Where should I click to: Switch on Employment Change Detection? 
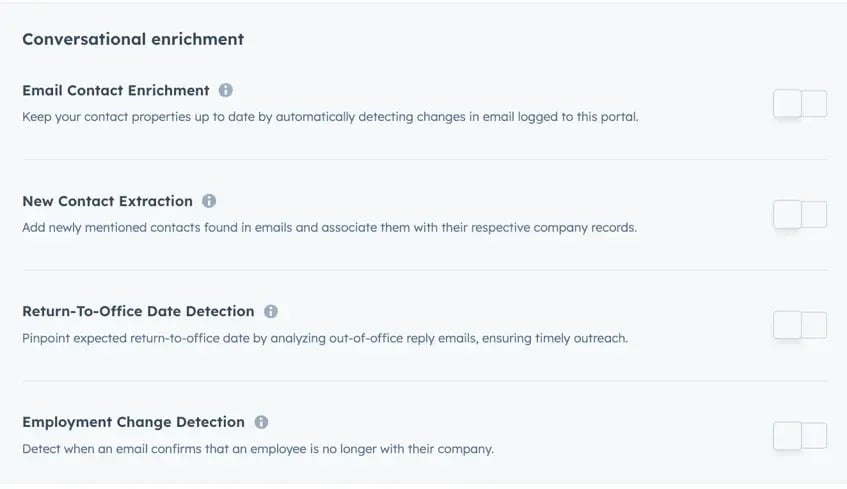coord(799,435)
